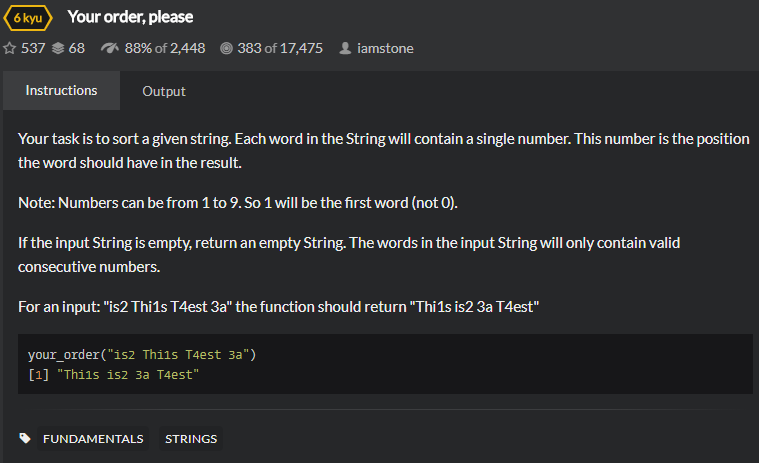
Task: Click the 88% of 2,448 rating text
Action: click(165, 48)
